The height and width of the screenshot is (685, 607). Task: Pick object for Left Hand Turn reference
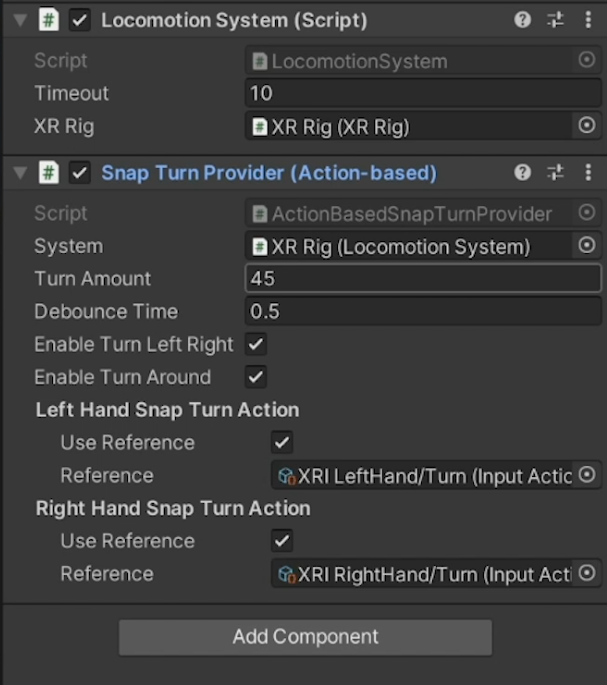(x=587, y=475)
